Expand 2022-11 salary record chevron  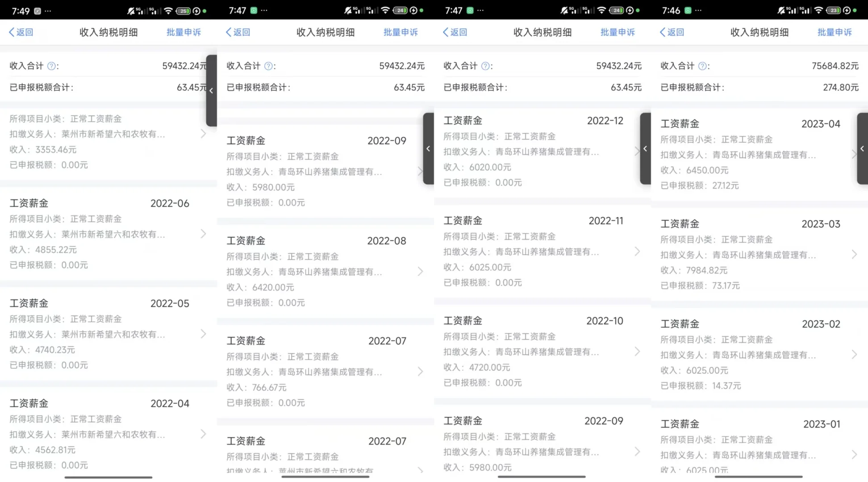(x=637, y=252)
